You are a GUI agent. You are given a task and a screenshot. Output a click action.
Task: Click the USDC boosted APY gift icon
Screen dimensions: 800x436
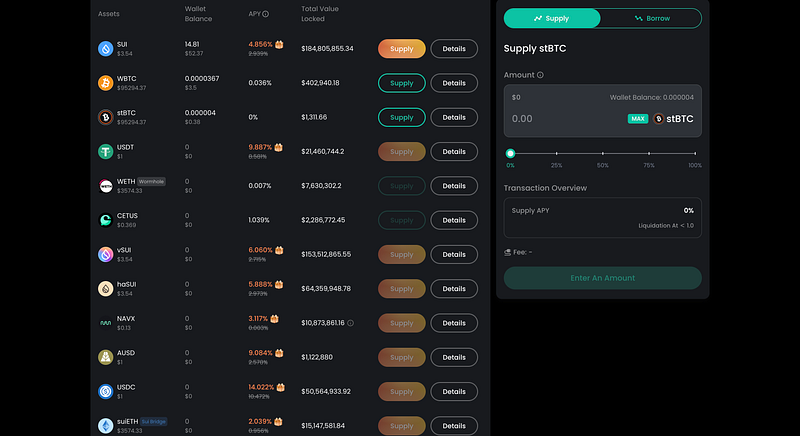(281, 387)
